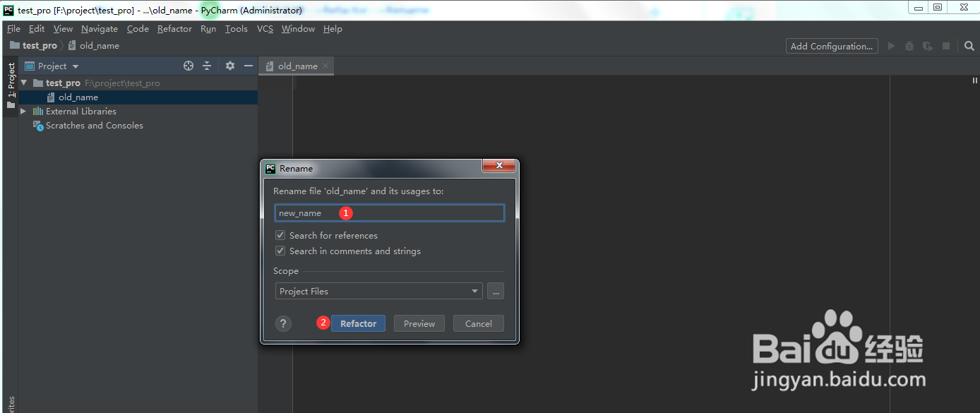Click the ellipsis button beside Scope
980x413 pixels.
coord(496,291)
